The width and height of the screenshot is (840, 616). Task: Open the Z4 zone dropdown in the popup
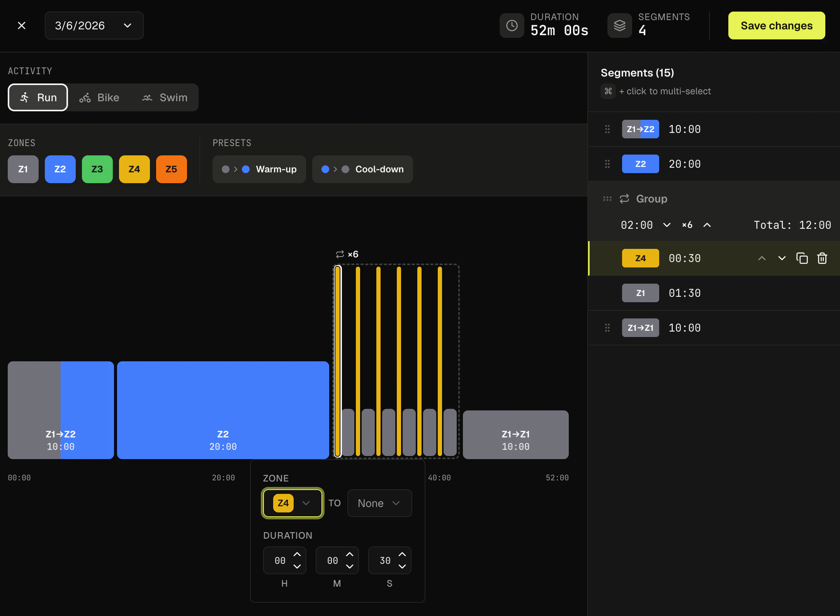pyautogui.click(x=292, y=503)
